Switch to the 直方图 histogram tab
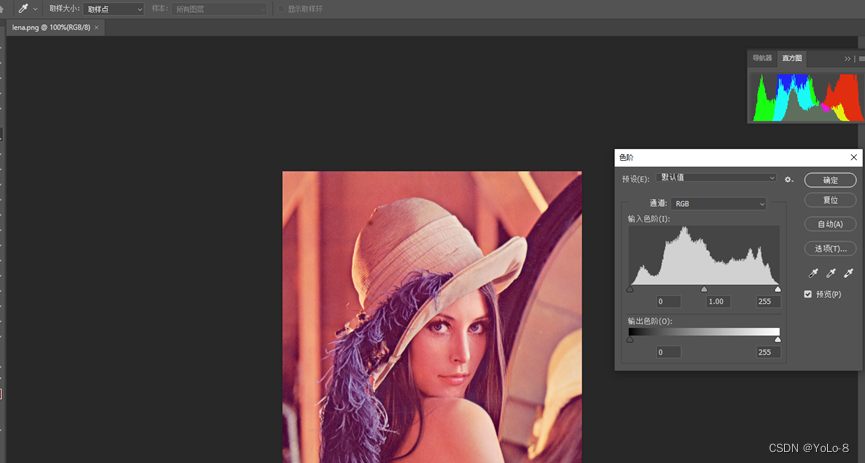This screenshot has width=865, height=463. [x=792, y=58]
